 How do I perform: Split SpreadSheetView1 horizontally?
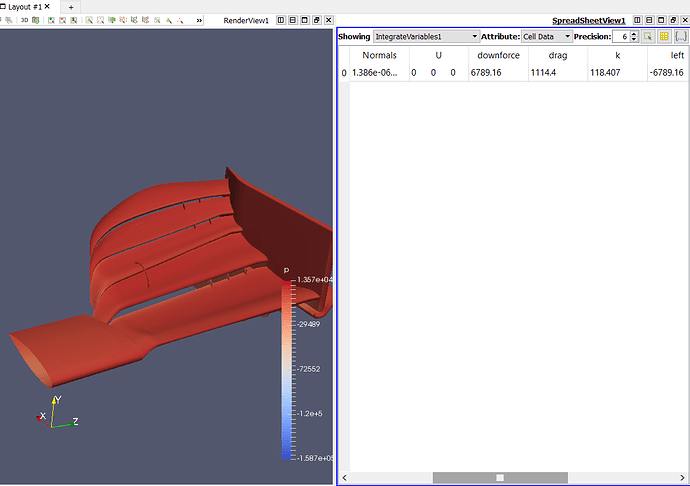pos(638,20)
